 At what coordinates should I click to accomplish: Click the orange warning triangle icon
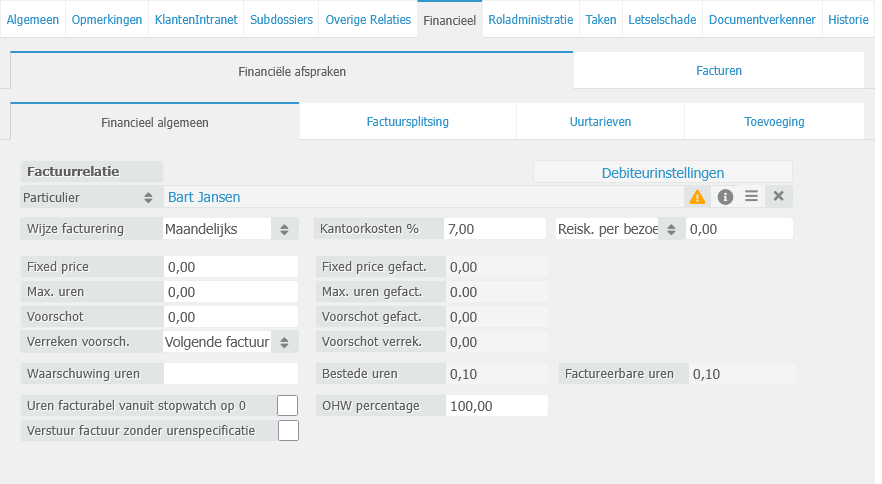697,197
